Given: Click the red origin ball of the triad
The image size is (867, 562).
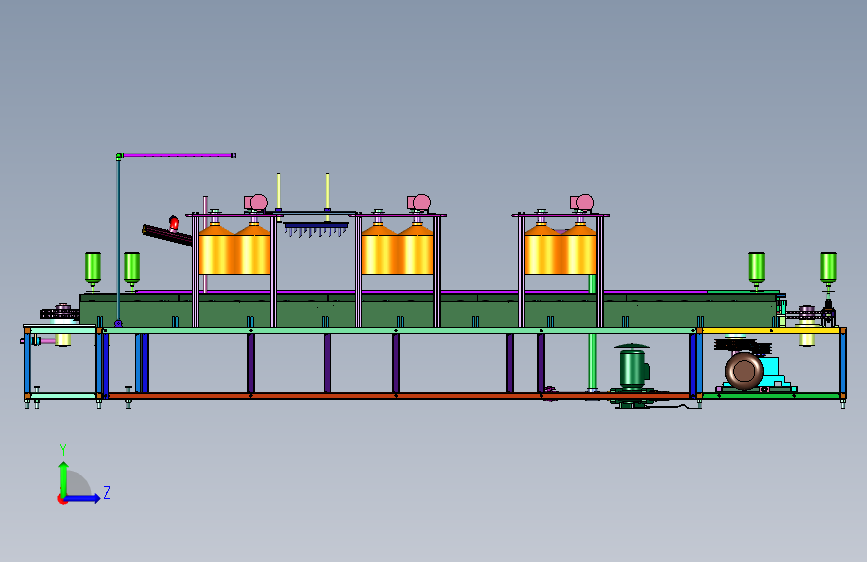Looking at the screenshot, I should [x=61, y=500].
